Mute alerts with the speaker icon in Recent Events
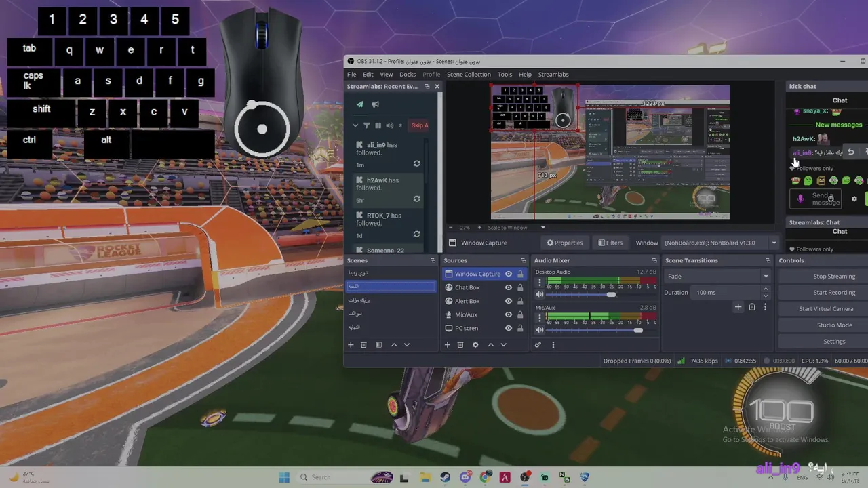 [389, 125]
